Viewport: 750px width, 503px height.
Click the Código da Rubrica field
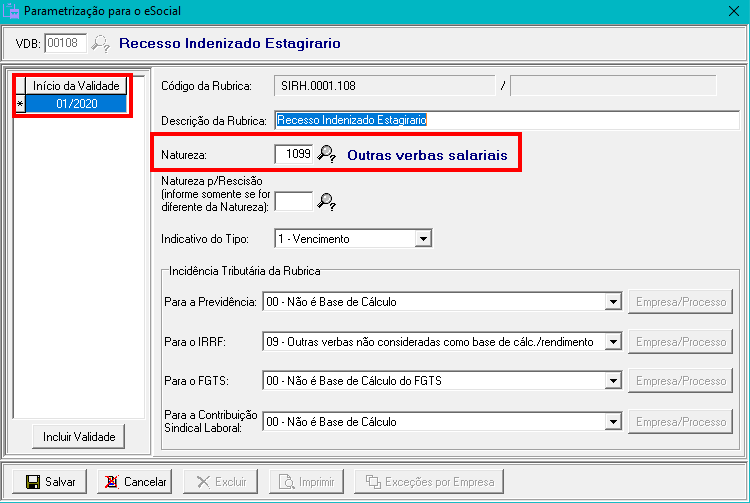click(x=384, y=86)
